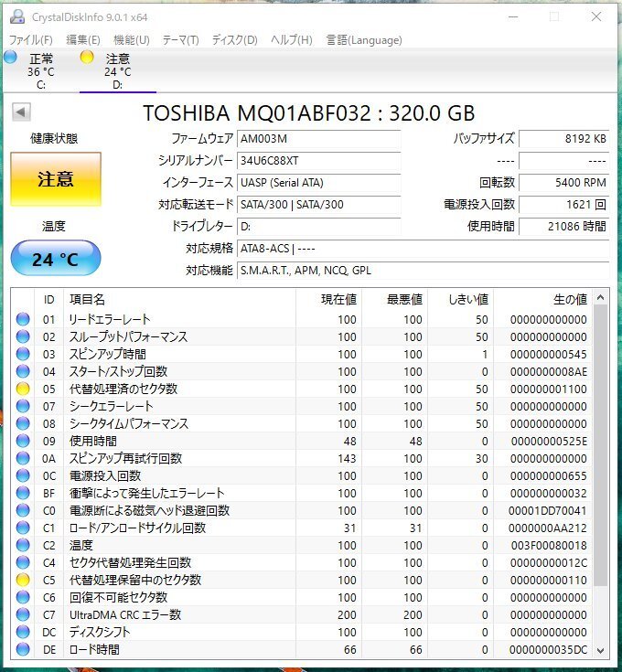Click the serial number field 34U6C88XT
This screenshot has width=622, height=672.
tap(319, 161)
